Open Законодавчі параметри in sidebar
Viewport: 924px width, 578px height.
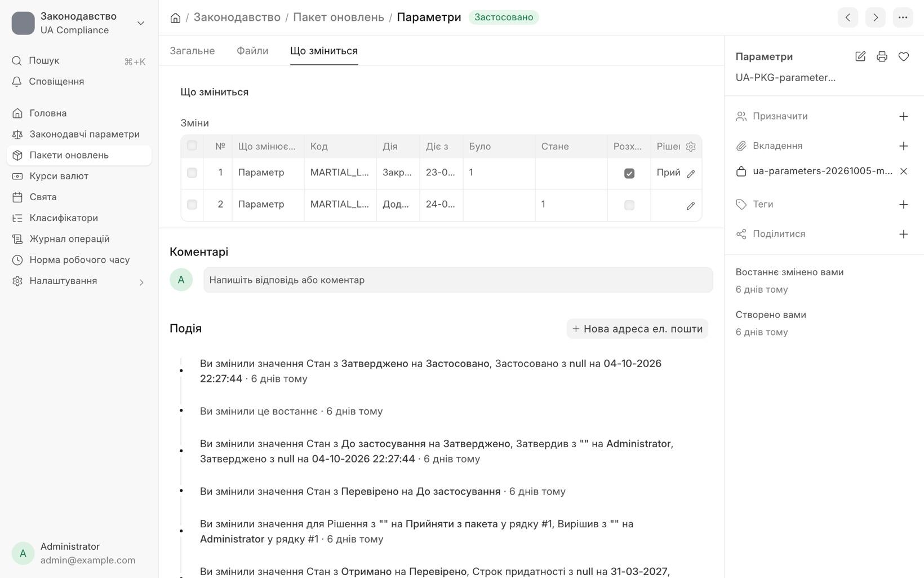(79, 134)
